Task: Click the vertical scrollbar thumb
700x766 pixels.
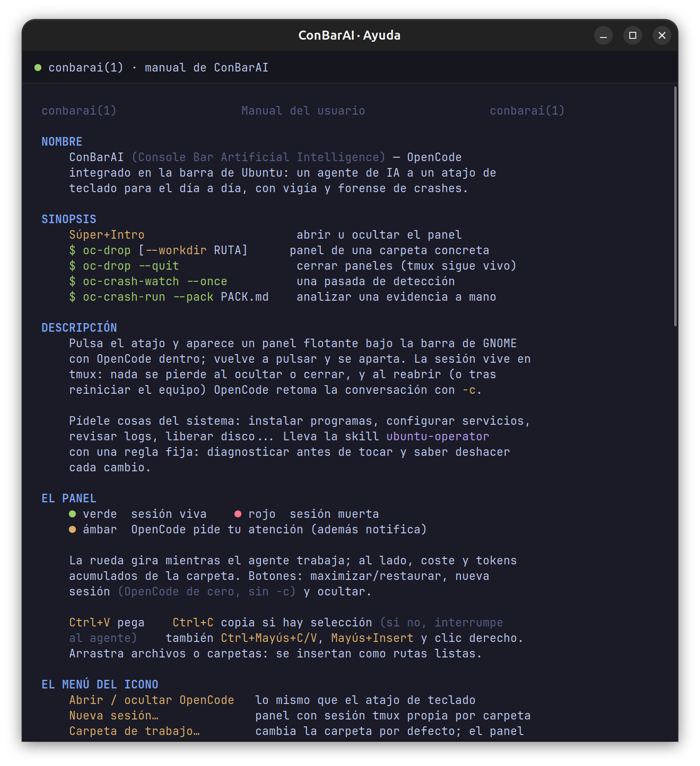Action: [x=675, y=206]
